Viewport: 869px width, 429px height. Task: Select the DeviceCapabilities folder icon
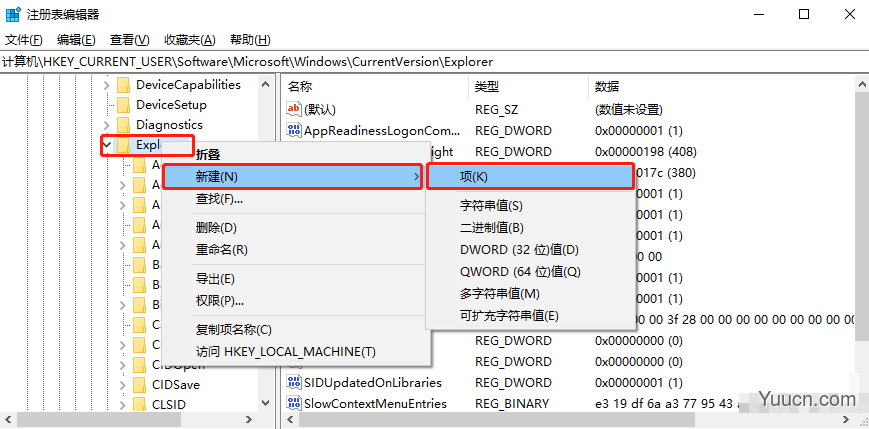pos(123,85)
